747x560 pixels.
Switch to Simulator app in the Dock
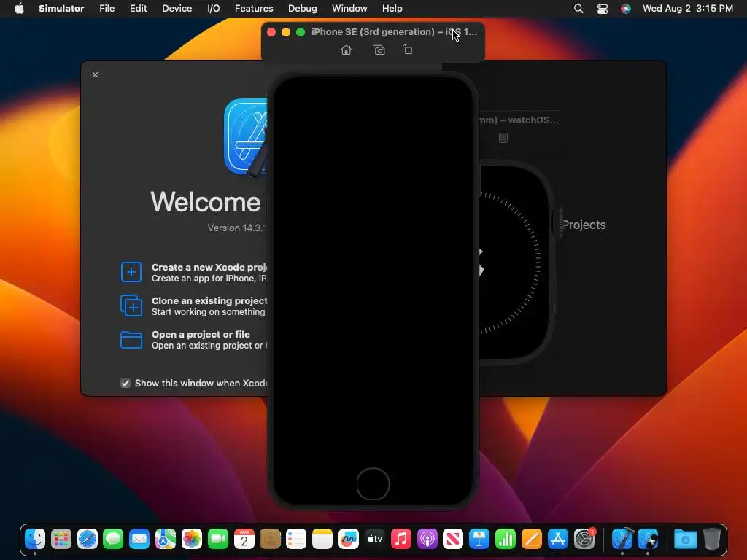[649, 539]
